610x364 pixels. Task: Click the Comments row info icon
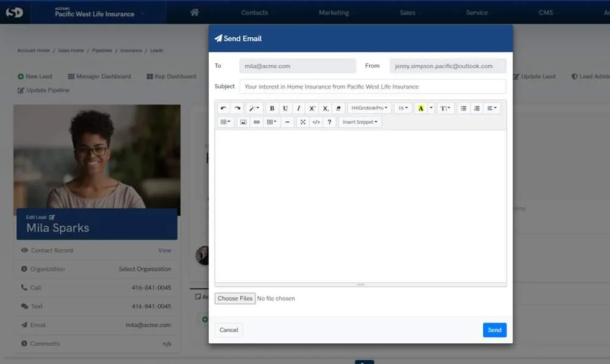point(24,344)
